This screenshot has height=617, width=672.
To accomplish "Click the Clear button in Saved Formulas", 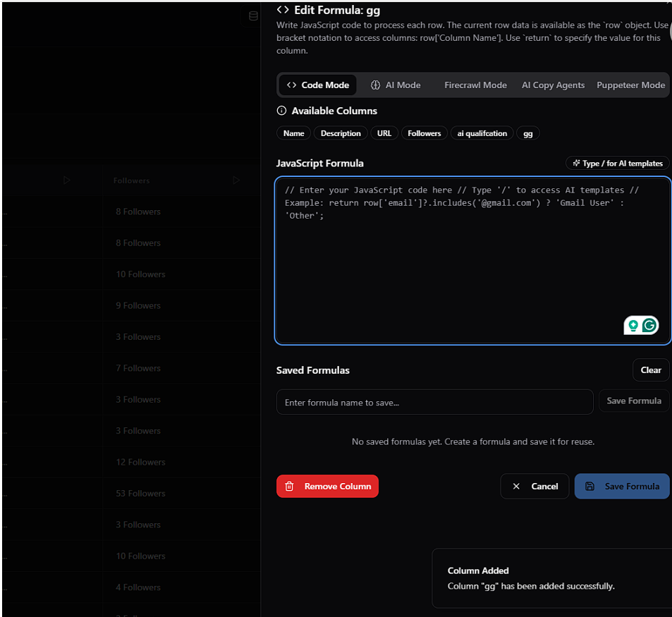I will [x=650, y=370].
